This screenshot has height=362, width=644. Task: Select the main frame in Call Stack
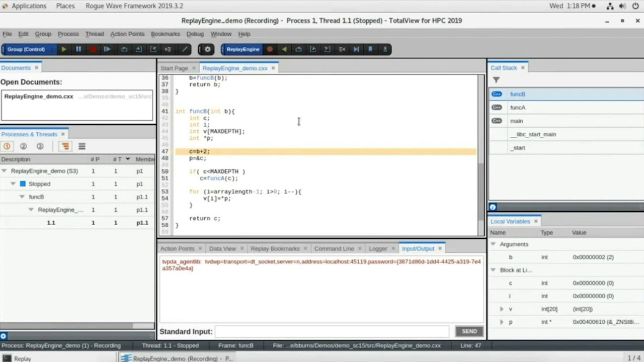pyautogui.click(x=566, y=121)
